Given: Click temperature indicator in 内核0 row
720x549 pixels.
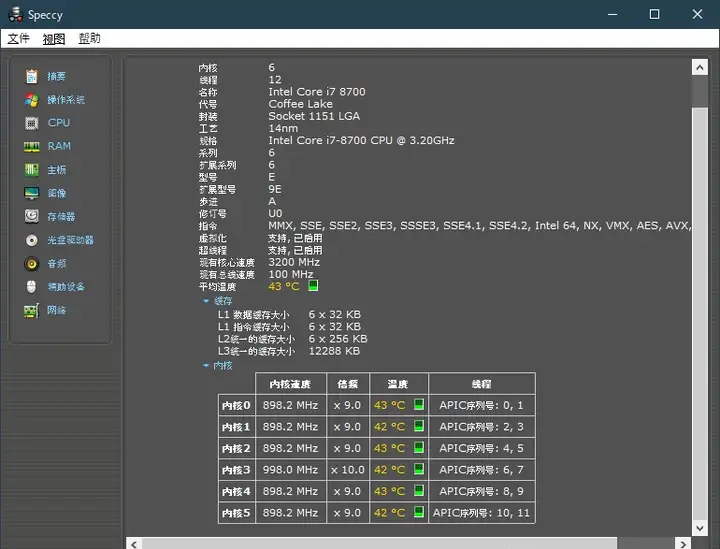Looking at the screenshot, I should pos(418,404).
